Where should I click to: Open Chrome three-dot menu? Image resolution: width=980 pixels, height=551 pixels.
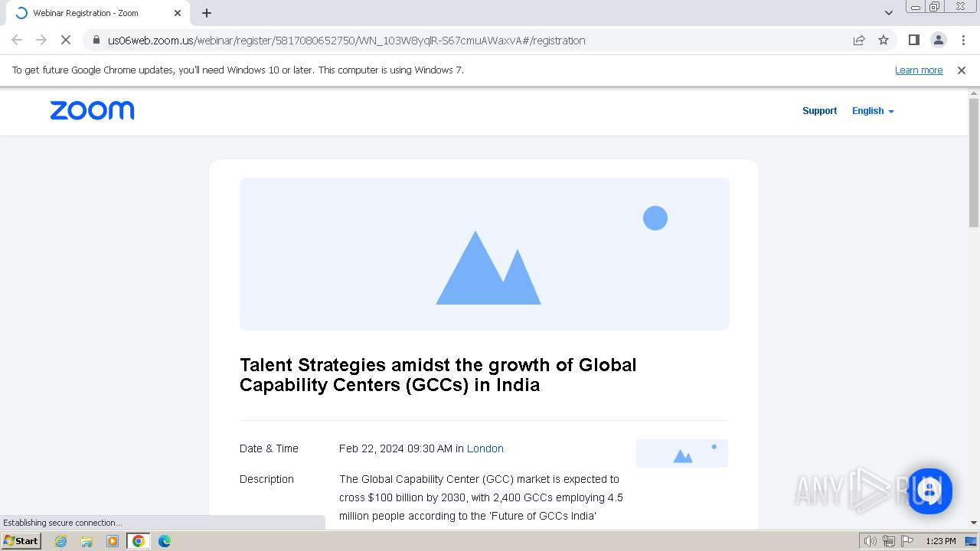(x=963, y=41)
